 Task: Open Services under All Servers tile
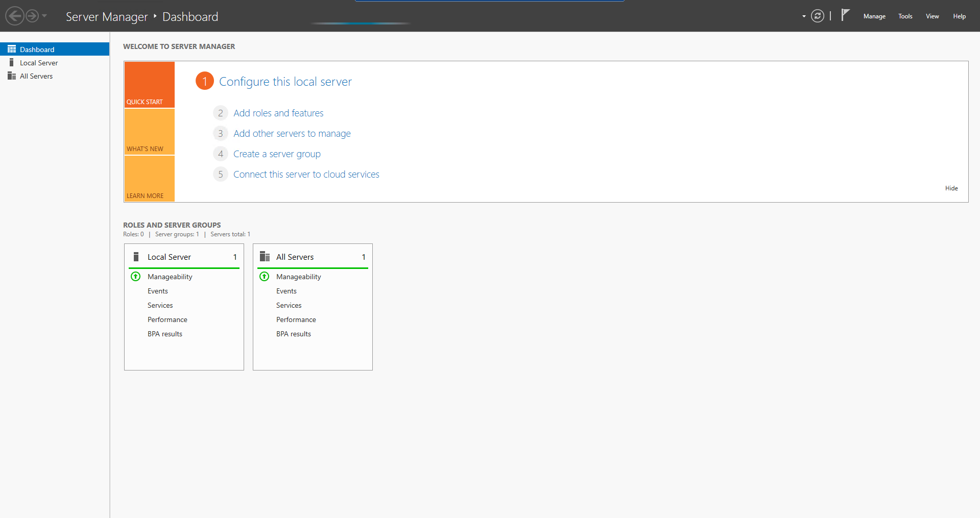289,305
